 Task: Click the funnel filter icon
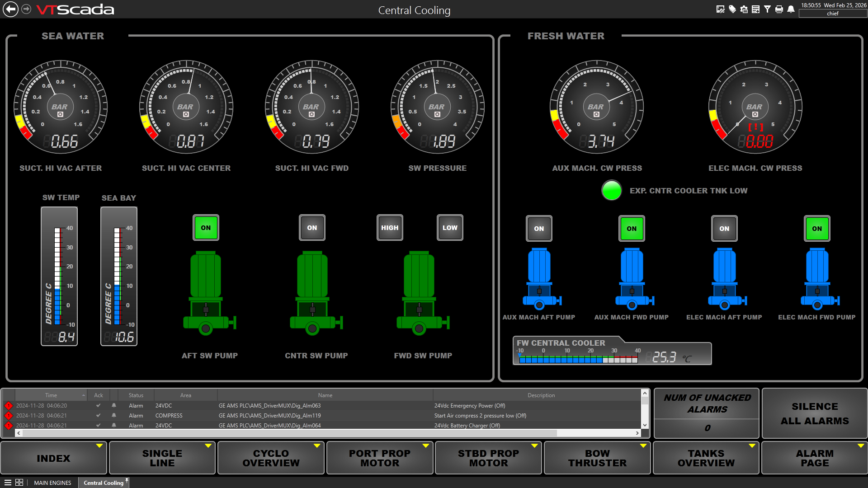point(768,9)
